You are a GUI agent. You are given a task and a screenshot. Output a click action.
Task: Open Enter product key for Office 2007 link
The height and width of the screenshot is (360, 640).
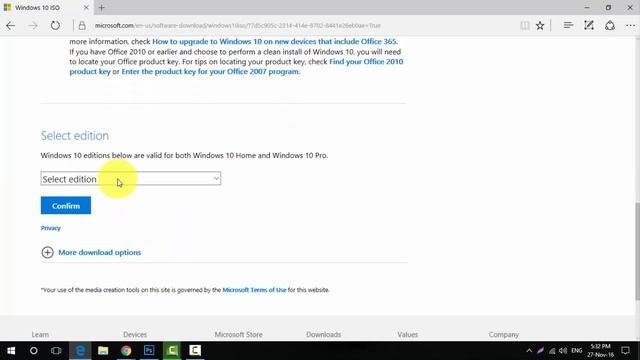[x=211, y=71]
